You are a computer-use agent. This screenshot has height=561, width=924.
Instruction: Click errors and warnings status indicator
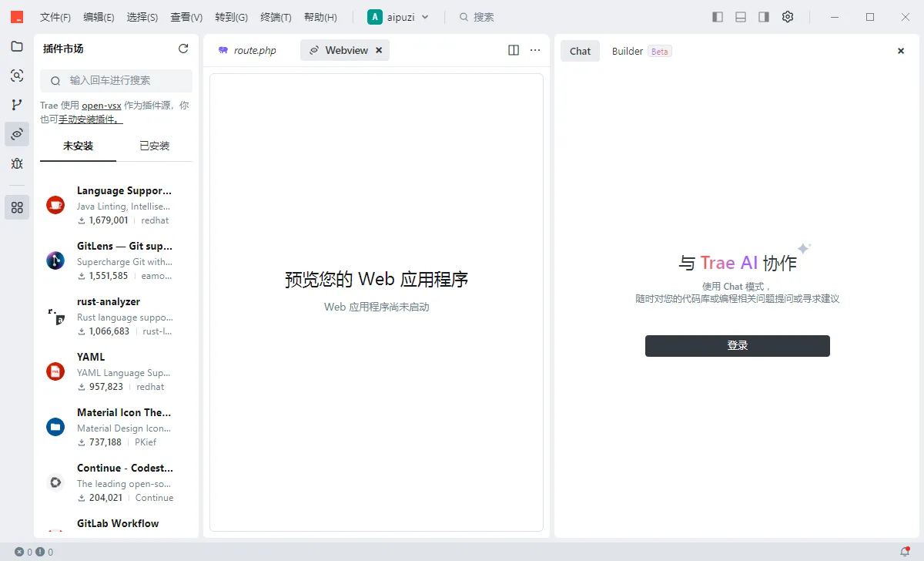[34, 552]
